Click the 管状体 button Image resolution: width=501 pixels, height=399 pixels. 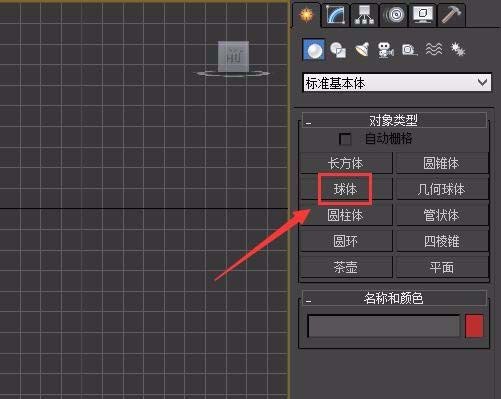tap(441, 215)
